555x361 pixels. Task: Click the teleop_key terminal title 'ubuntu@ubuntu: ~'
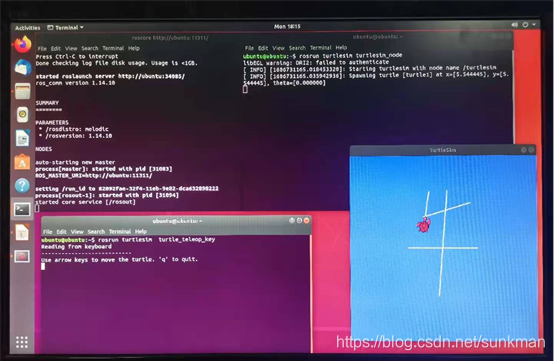tap(178, 221)
